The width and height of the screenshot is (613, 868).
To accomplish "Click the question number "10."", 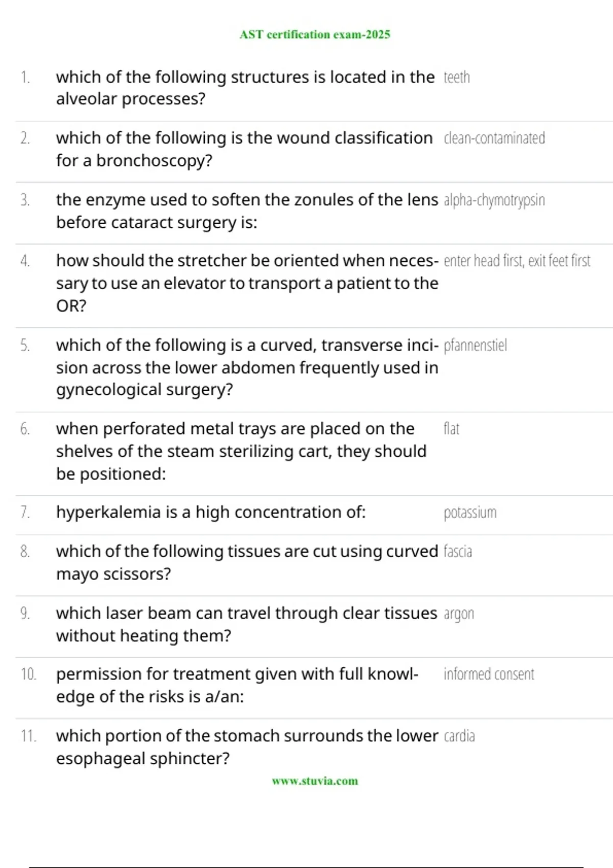I will tap(29, 674).
